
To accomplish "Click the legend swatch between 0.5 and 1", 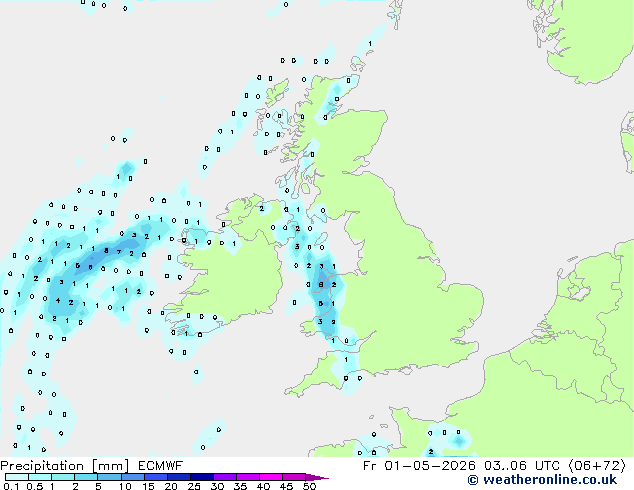I will pos(40,477).
